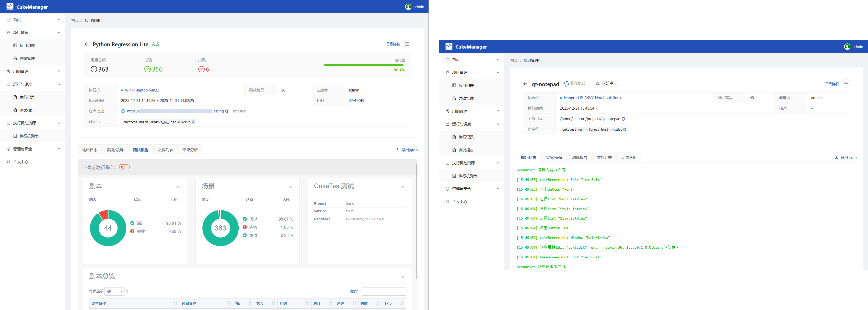Collapse the 剧本 panel
Image resolution: width=868 pixels, height=310 pixels.
coord(178,187)
